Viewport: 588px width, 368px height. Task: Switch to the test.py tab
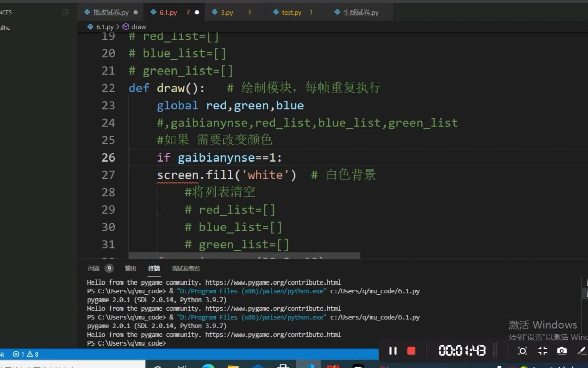pos(292,12)
